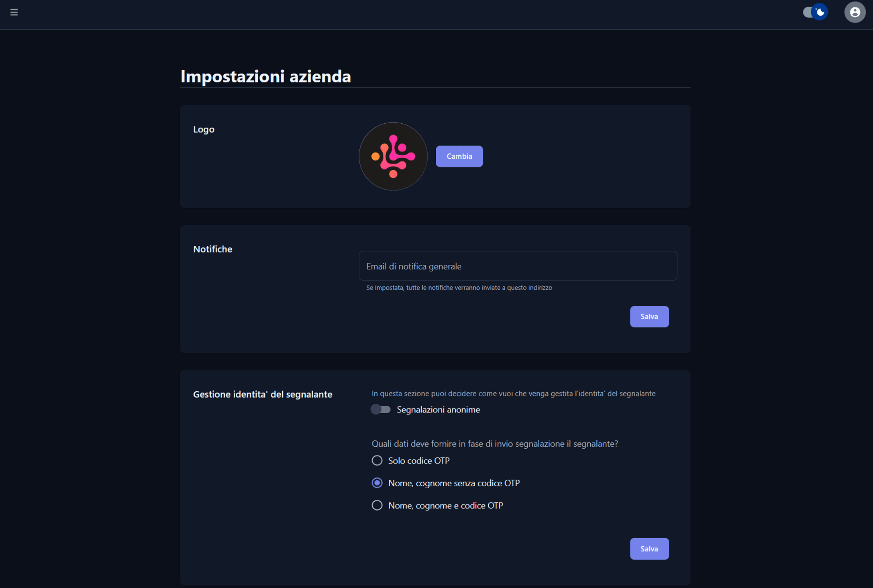
Task: Click the Solo codice OTP label text
Action: point(419,461)
